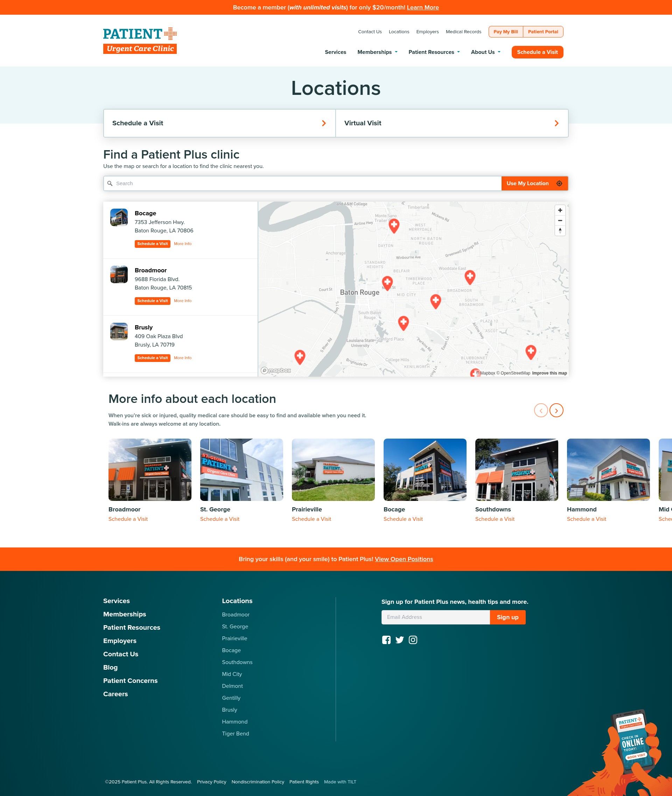672x796 pixels.
Task: Click View Open Positions link
Action: pyautogui.click(x=404, y=559)
